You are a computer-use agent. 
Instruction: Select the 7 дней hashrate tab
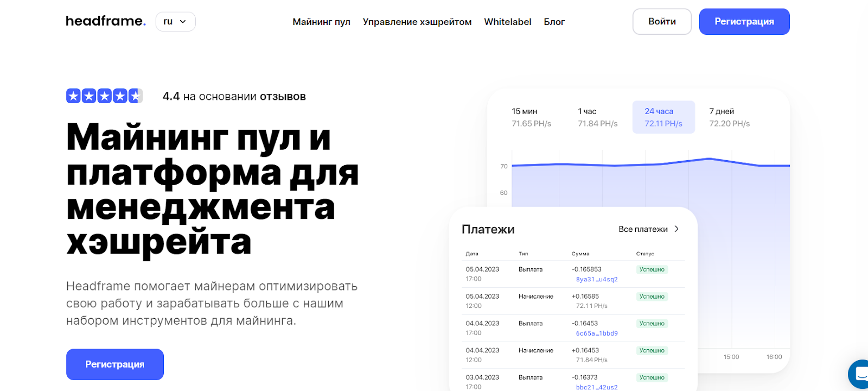pyautogui.click(x=730, y=117)
